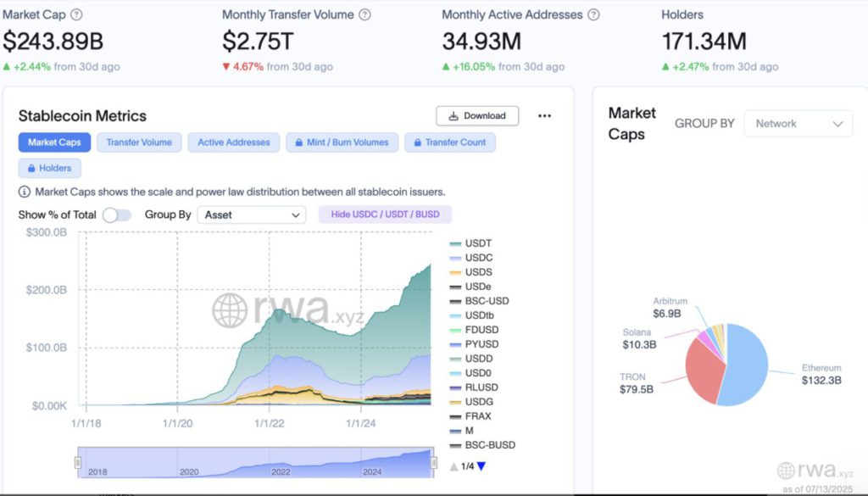Click left handle of date range slider

pos(78,462)
